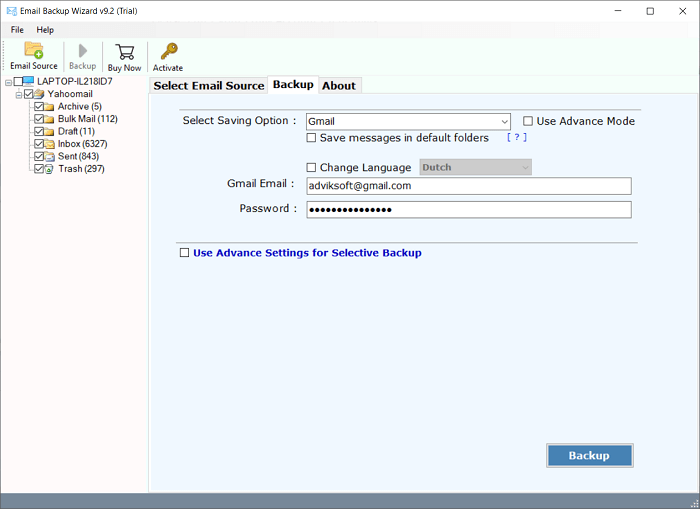This screenshot has height=509, width=700.
Task: Click the Archive folder icon
Action: pos(49,107)
